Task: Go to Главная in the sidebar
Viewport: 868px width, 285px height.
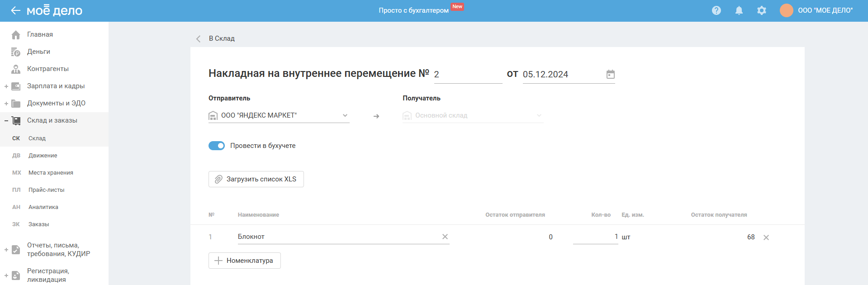Action: [40, 34]
